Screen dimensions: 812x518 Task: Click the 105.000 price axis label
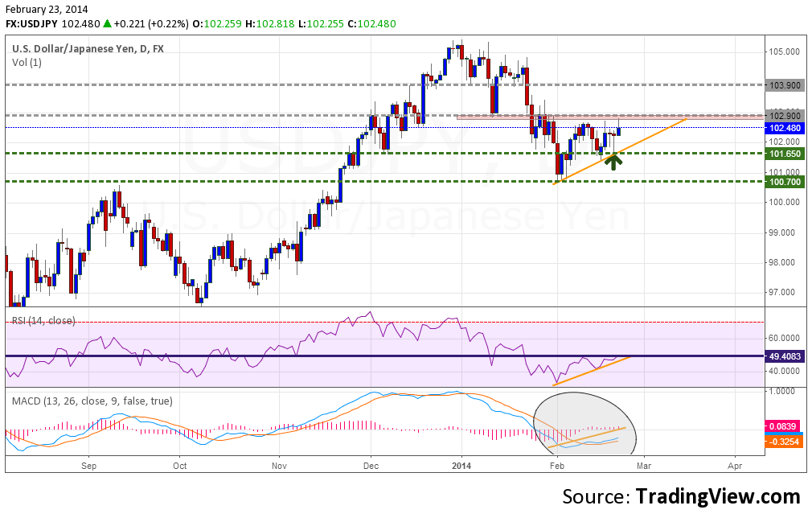tap(784, 51)
